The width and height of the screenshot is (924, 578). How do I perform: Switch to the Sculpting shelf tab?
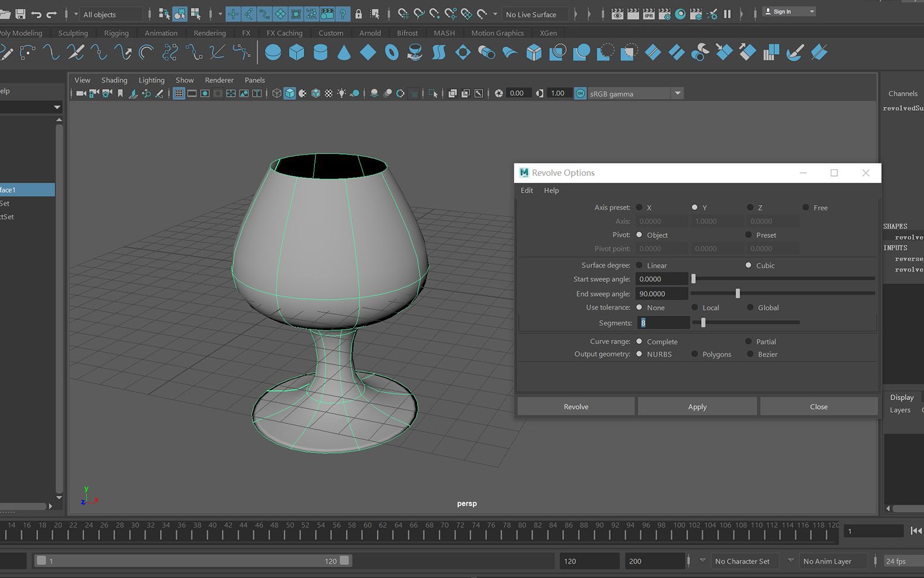(x=73, y=33)
